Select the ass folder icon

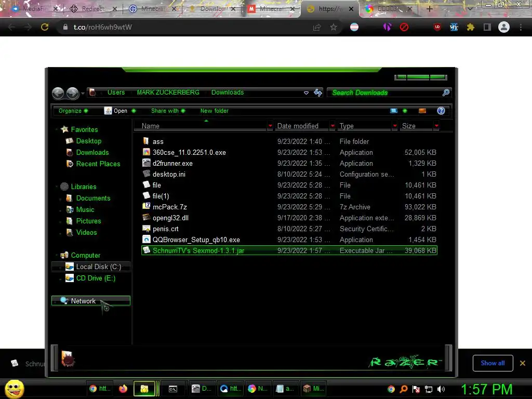pyautogui.click(x=146, y=141)
